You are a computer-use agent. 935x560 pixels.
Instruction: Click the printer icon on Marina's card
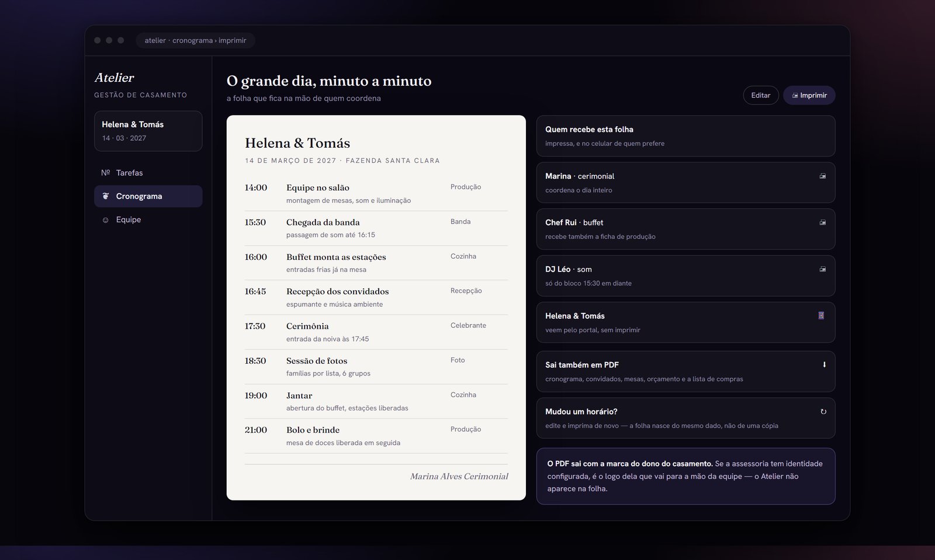823,176
